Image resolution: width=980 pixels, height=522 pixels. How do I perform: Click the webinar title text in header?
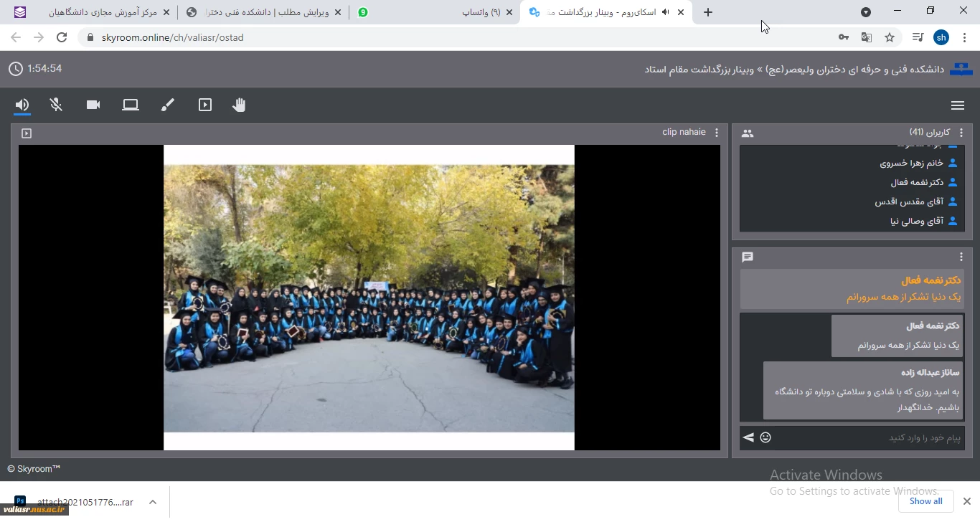tap(794, 70)
